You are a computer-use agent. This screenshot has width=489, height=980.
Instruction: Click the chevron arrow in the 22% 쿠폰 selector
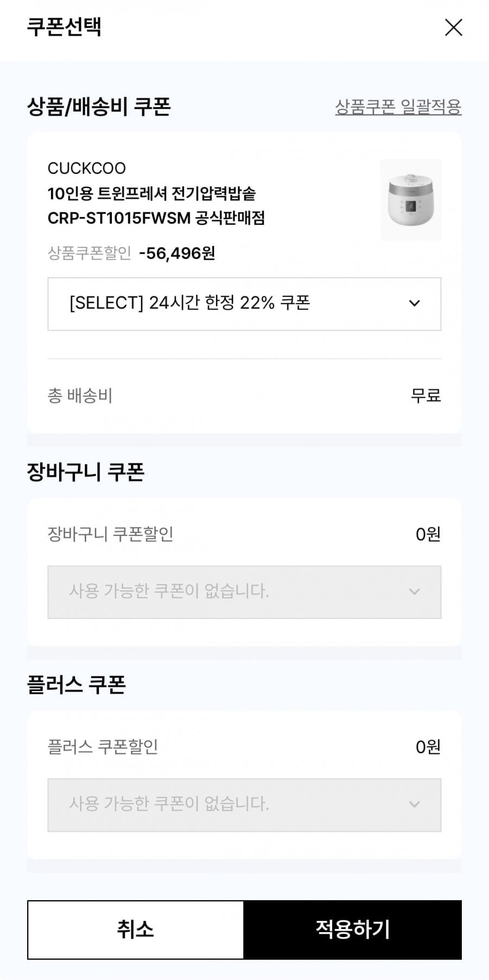point(415,304)
